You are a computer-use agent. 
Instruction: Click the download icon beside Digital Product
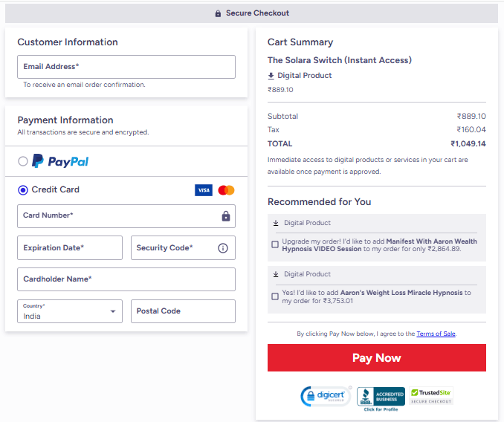click(x=271, y=76)
